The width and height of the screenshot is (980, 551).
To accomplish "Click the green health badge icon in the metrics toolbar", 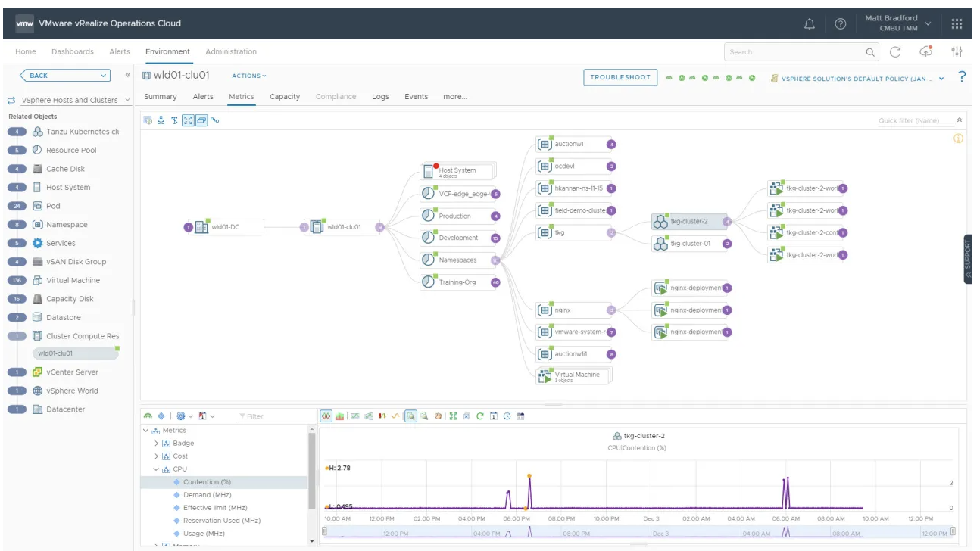I will pos(148,416).
